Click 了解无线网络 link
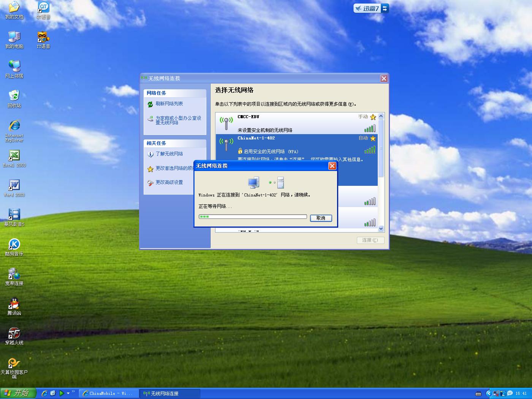The height and width of the screenshot is (399, 532). point(169,154)
